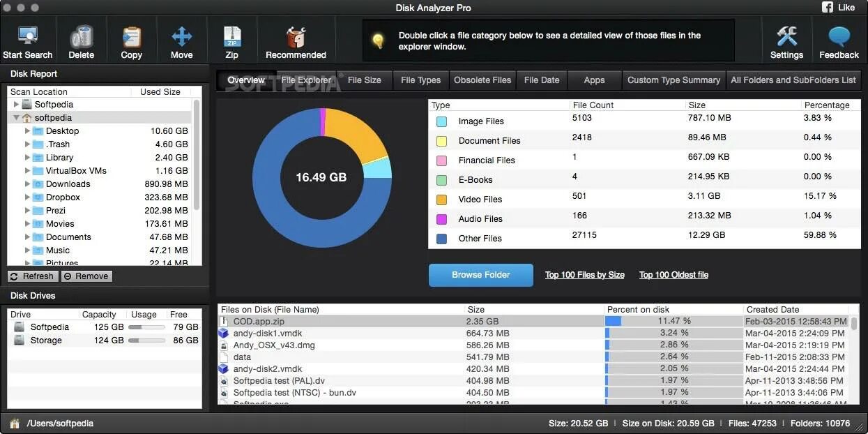This screenshot has height=434, width=868.
Task: Click the Remove button
Action: (86, 276)
